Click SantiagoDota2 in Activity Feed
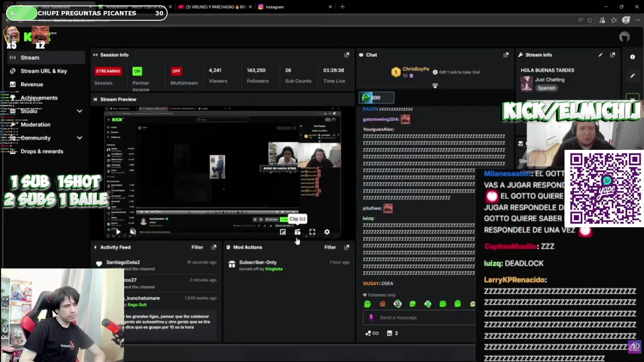 click(123, 262)
